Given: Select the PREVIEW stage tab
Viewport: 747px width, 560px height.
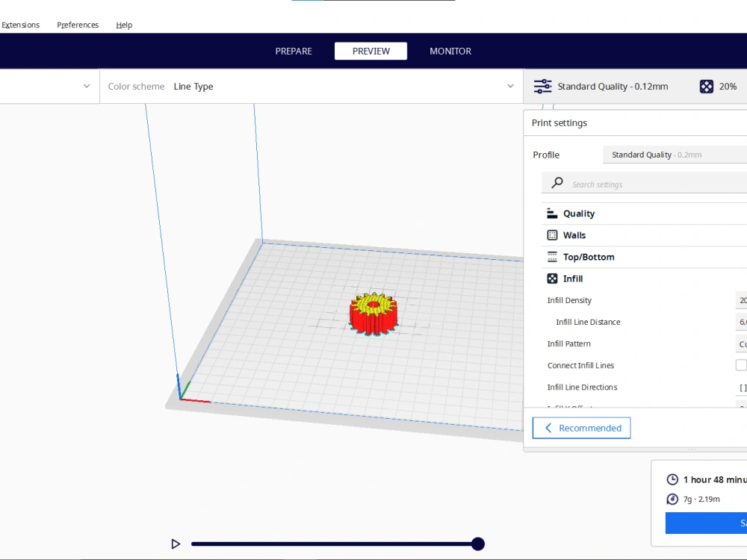Looking at the screenshot, I should (371, 51).
